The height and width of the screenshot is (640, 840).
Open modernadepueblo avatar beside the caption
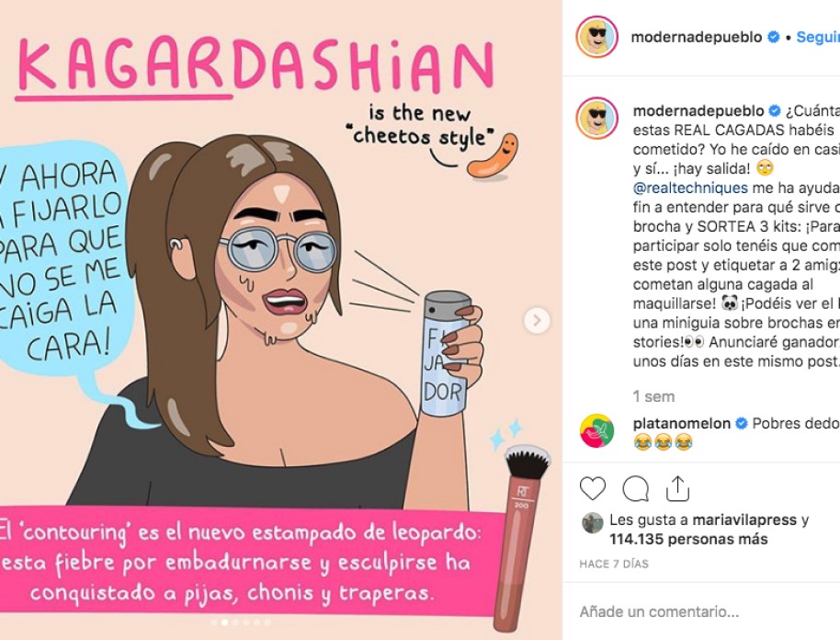(x=596, y=119)
